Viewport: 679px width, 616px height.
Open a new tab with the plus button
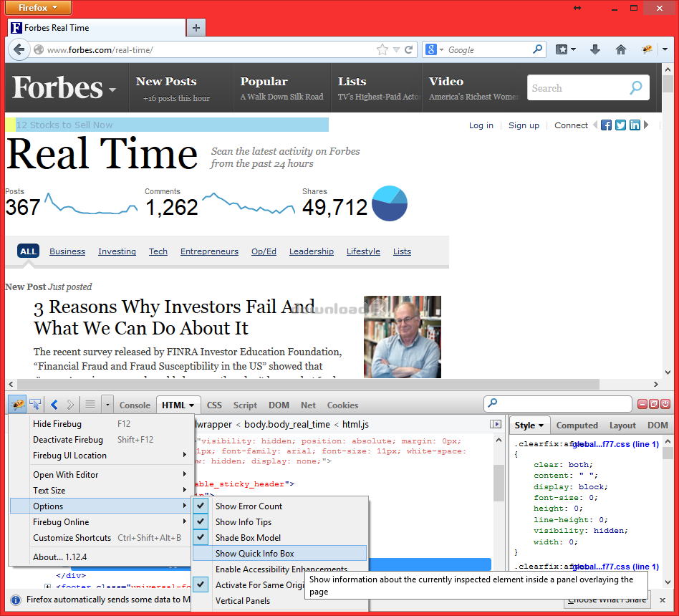[196, 28]
